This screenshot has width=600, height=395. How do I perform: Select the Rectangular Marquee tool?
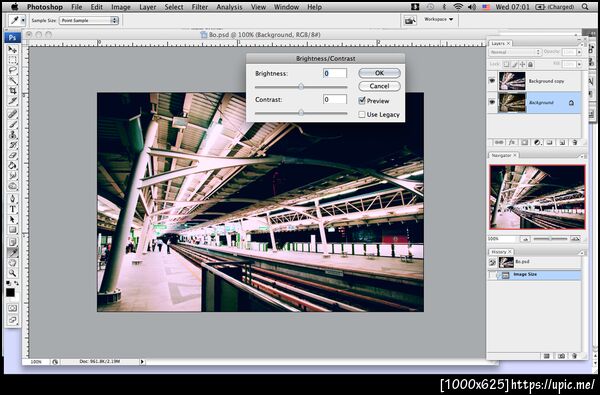pyautogui.click(x=12, y=60)
